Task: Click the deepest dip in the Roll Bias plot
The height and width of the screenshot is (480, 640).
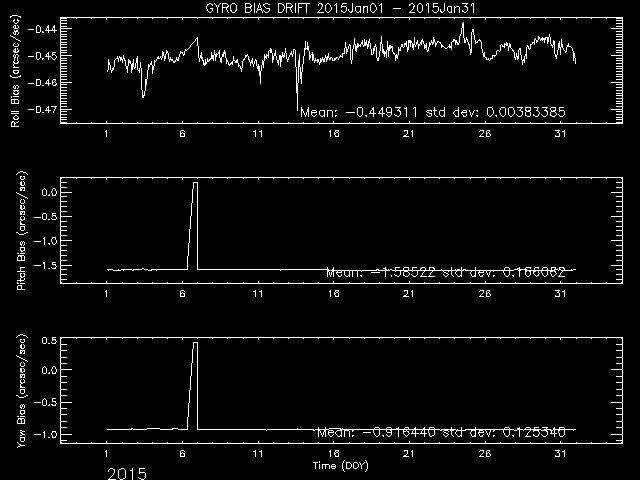Action: pos(297,110)
